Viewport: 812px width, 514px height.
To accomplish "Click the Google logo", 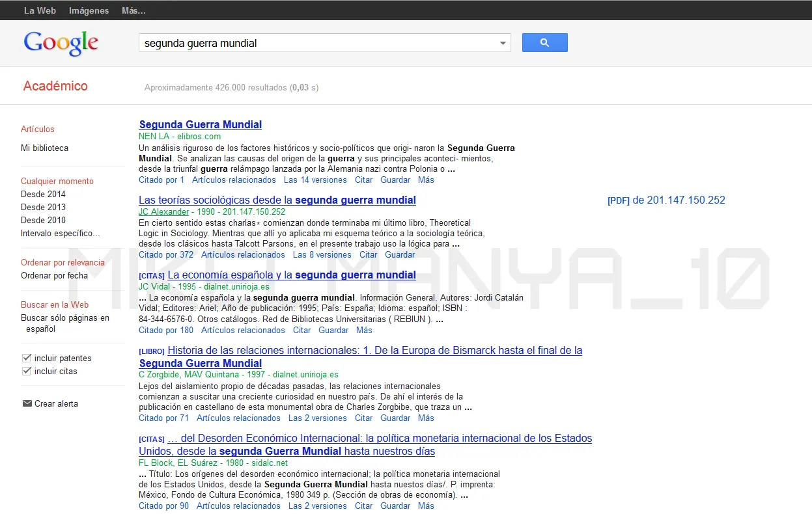I will click(x=61, y=43).
